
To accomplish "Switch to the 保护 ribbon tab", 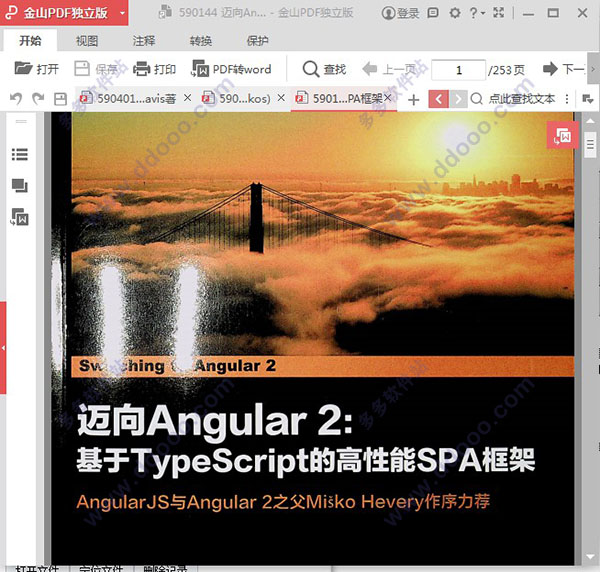I will (x=257, y=41).
